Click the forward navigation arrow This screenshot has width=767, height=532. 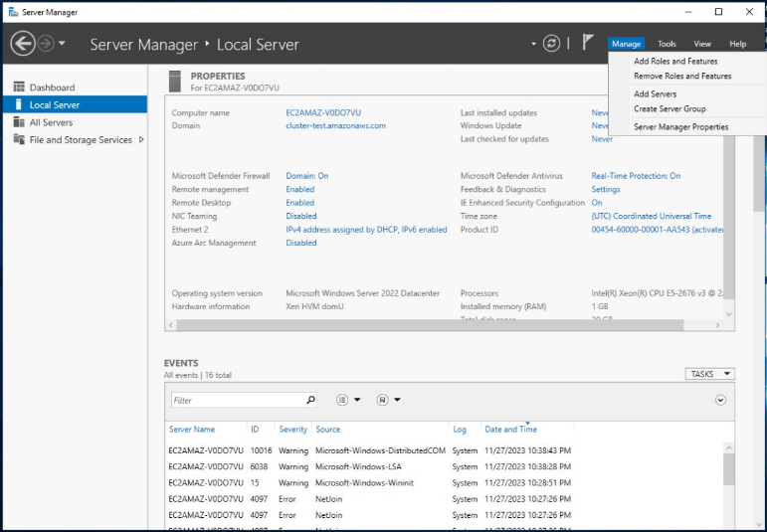(x=46, y=44)
